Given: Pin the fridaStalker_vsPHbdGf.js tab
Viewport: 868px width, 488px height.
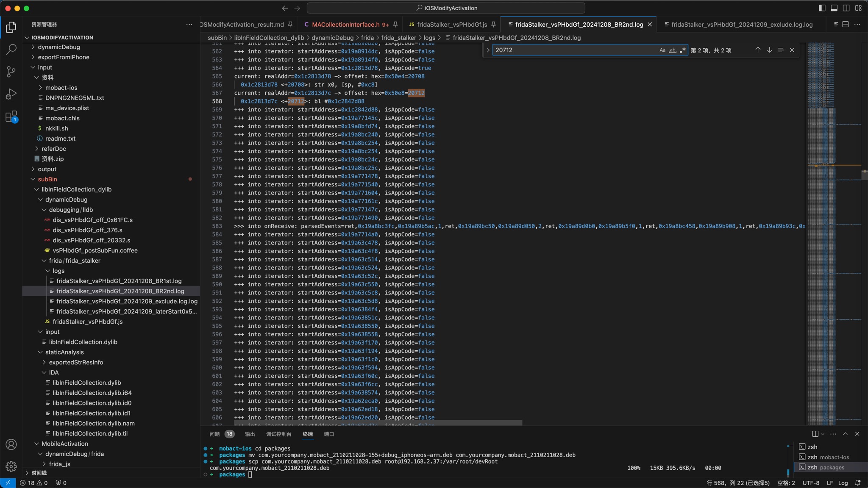Looking at the screenshot, I should click(x=493, y=25).
